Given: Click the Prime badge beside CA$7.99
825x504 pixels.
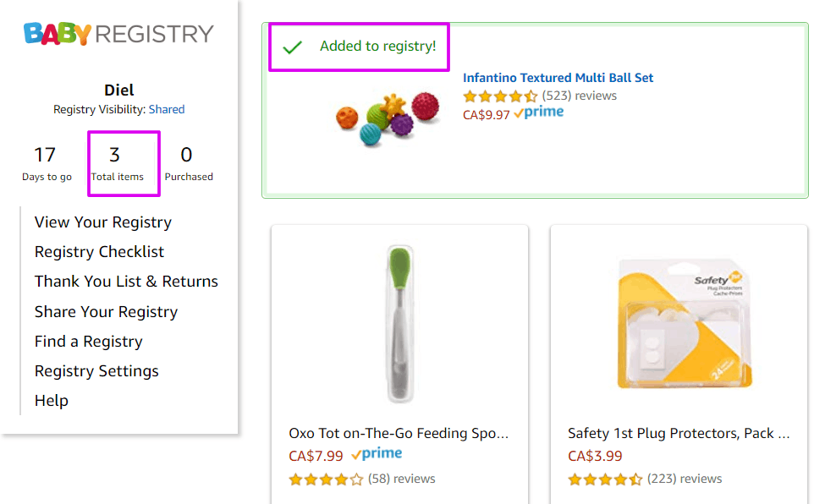Looking at the screenshot, I should coord(377,455).
